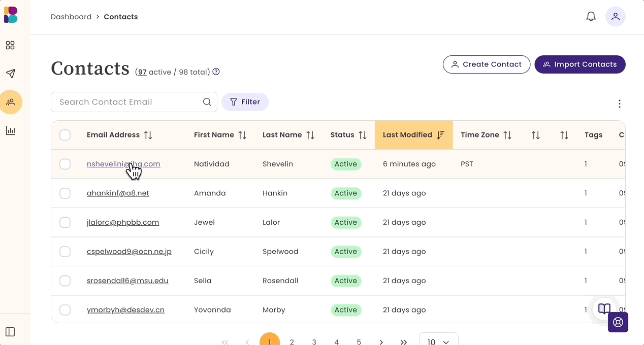644x345 pixels.
Task: Click the Create Contact button
Action: [487, 64]
